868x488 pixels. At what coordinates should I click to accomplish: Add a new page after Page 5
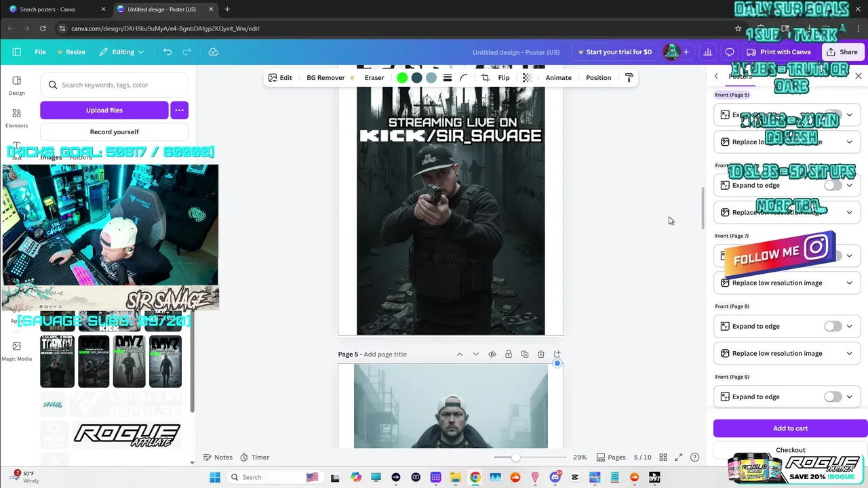click(x=557, y=354)
